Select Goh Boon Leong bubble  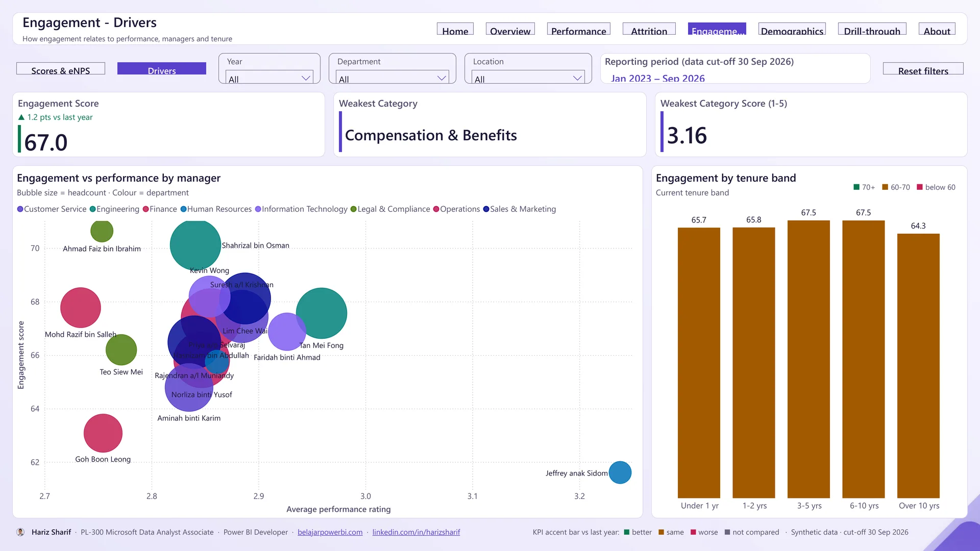pyautogui.click(x=103, y=433)
